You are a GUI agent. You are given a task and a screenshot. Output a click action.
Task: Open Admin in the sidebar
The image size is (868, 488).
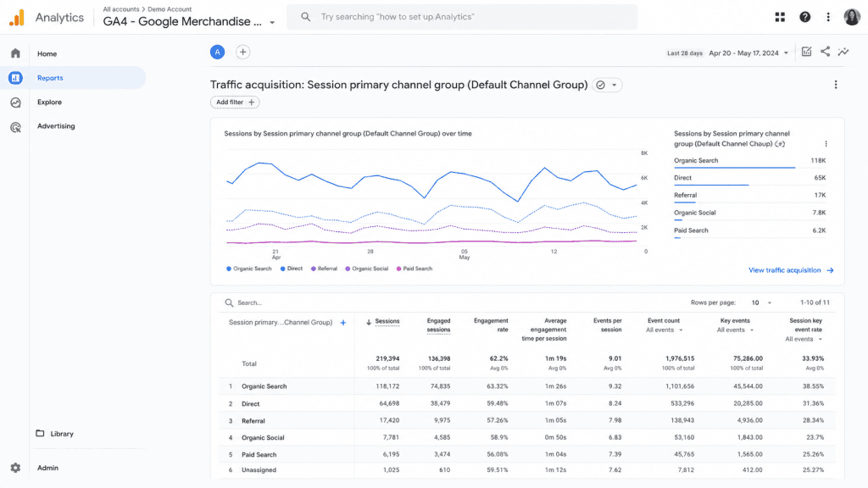pyautogui.click(x=47, y=468)
